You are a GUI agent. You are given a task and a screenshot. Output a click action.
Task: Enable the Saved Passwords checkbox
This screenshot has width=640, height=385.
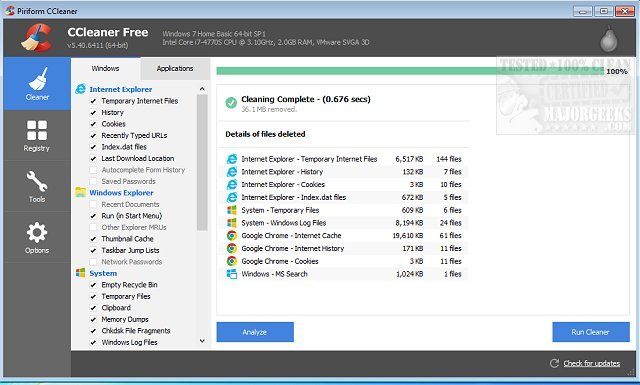93,181
